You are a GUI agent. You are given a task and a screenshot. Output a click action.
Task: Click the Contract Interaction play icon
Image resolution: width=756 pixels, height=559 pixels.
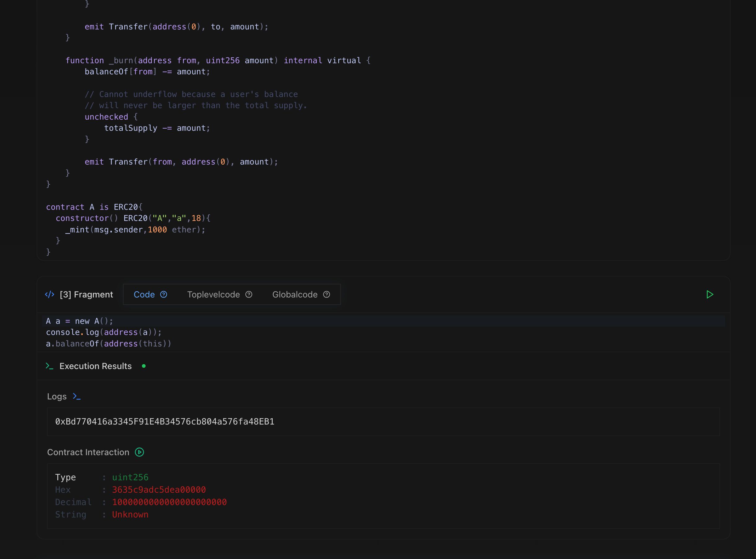pos(140,452)
